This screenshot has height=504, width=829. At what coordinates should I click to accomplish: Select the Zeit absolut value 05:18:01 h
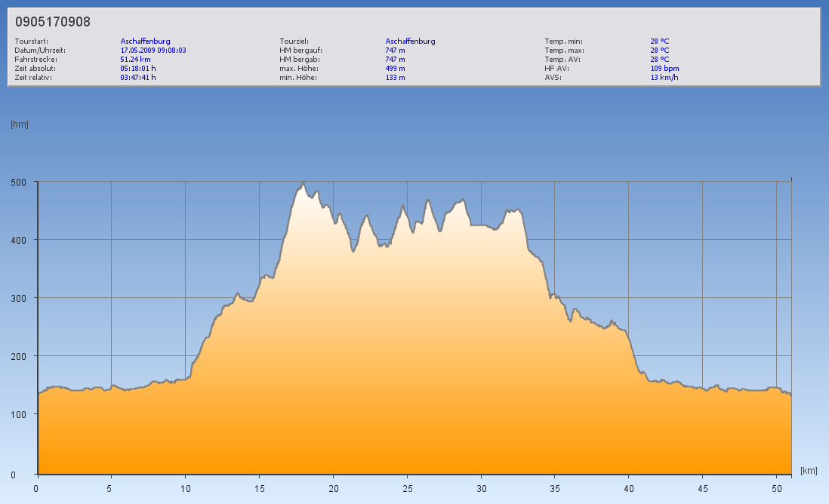pyautogui.click(x=138, y=69)
